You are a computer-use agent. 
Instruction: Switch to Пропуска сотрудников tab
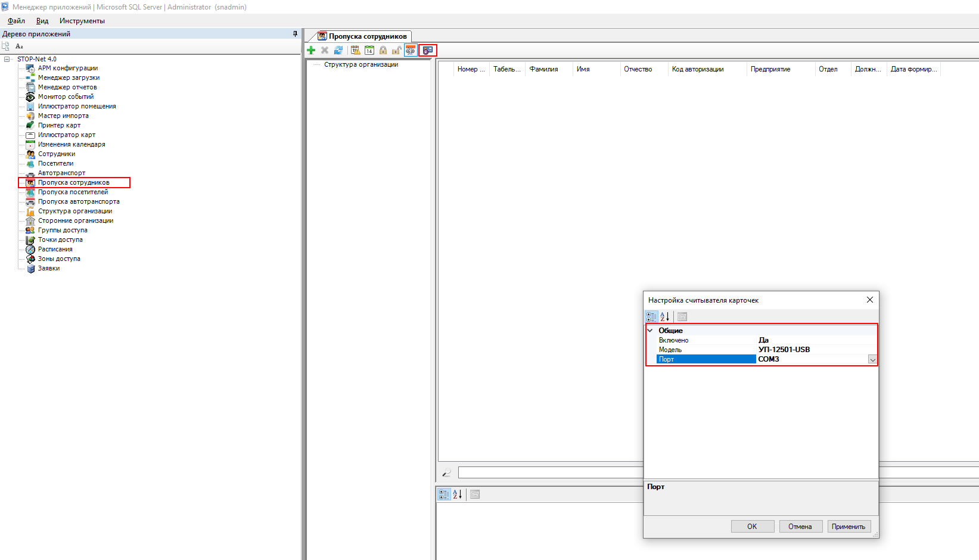(363, 36)
